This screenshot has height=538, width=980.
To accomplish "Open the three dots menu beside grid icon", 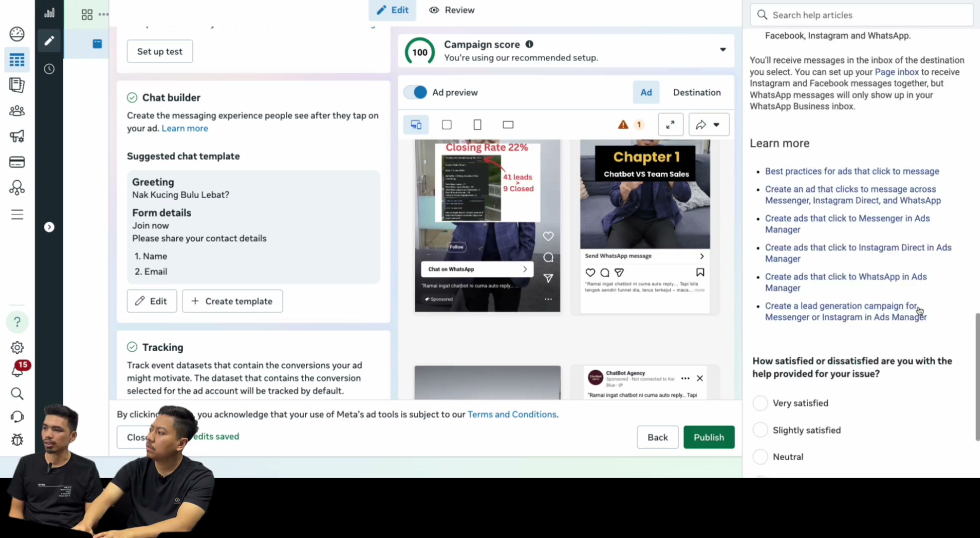I will coord(104,14).
